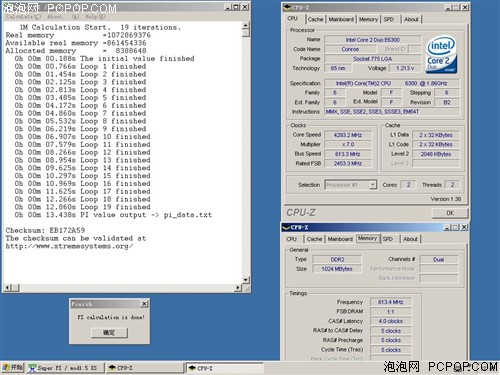Image resolution: width=500 pixels, height=375 pixels.
Task: Click the Technology value '65 nm'
Action: click(x=338, y=68)
